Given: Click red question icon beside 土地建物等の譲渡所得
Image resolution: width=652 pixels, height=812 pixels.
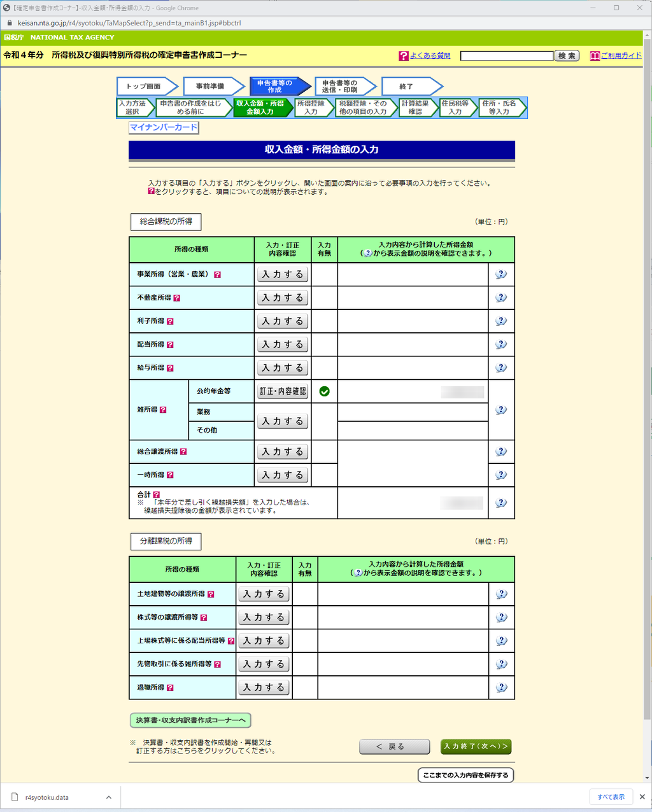Looking at the screenshot, I should pyautogui.click(x=211, y=594).
